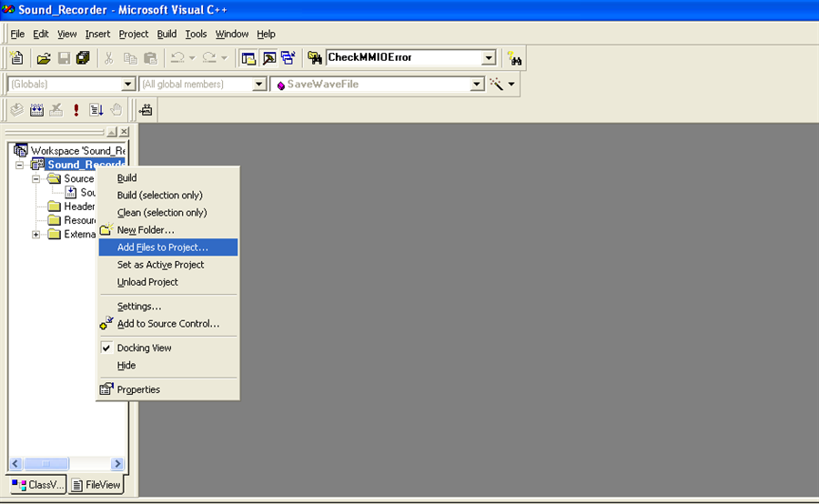
Task: Click the Copy icon in toolbar
Action: pos(130,58)
